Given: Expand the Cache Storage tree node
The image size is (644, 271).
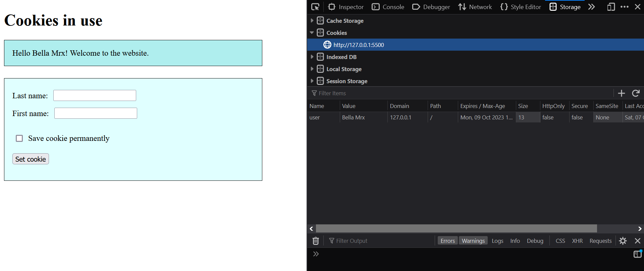Looking at the screenshot, I should (x=312, y=21).
